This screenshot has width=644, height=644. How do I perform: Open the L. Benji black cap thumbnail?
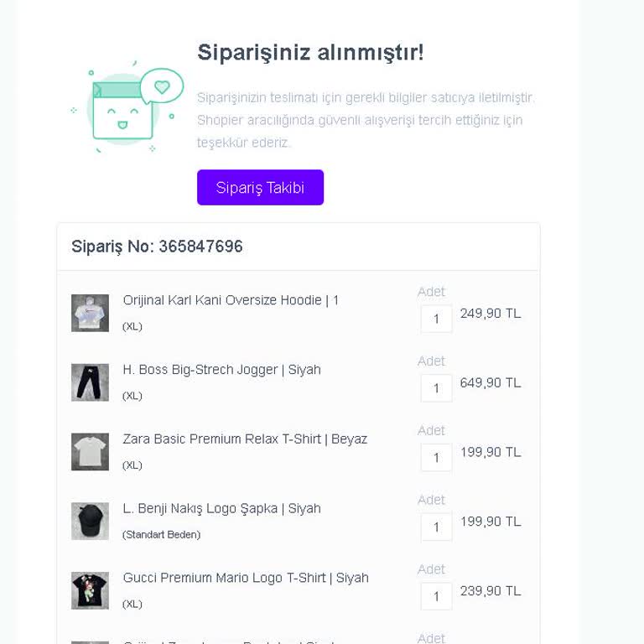[x=90, y=521]
